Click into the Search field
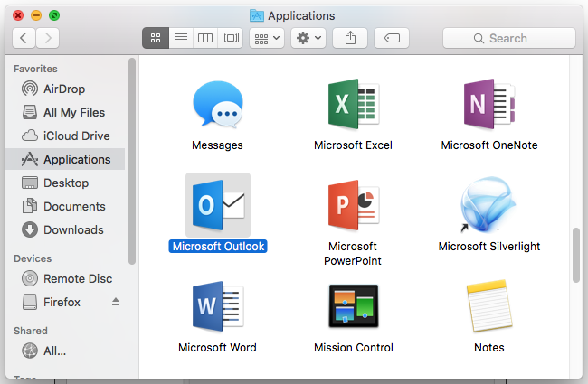The image size is (588, 384). click(509, 38)
